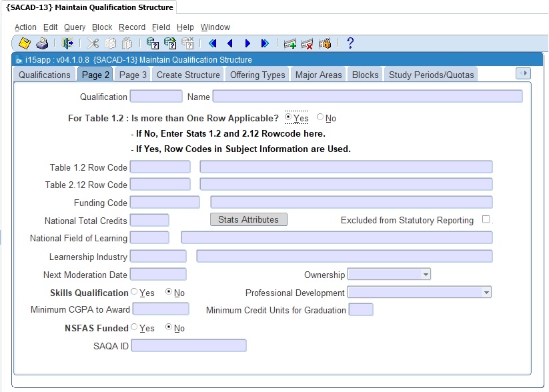Screen dimensions: 549x392
Task: Click the Exit door icon
Action: click(x=67, y=44)
